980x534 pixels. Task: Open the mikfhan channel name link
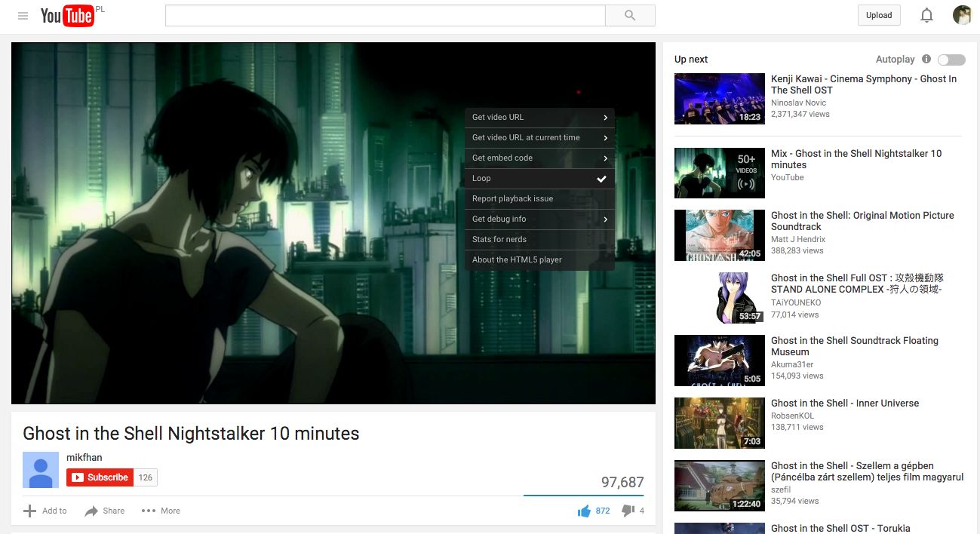coord(84,457)
